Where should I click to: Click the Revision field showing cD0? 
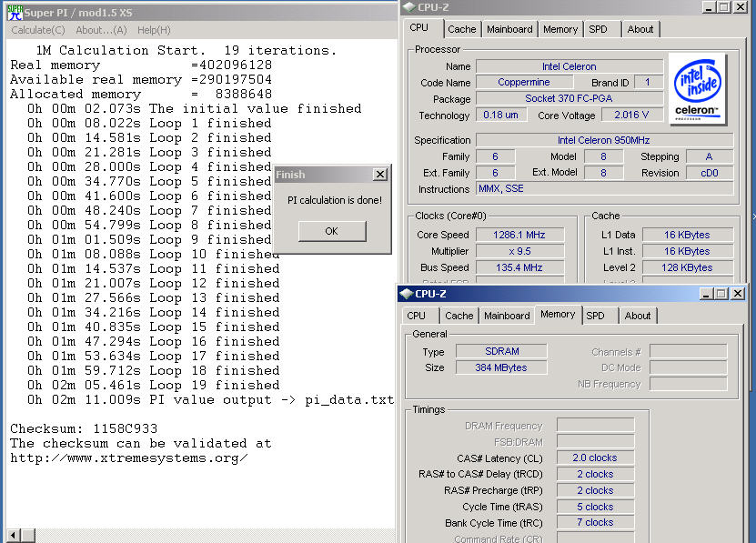pyautogui.click(x=710, y=173)
